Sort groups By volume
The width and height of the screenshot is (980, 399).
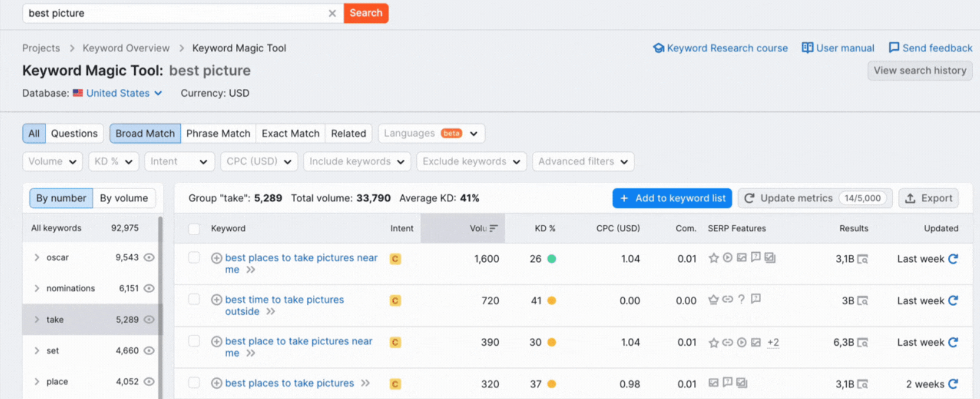124,198
